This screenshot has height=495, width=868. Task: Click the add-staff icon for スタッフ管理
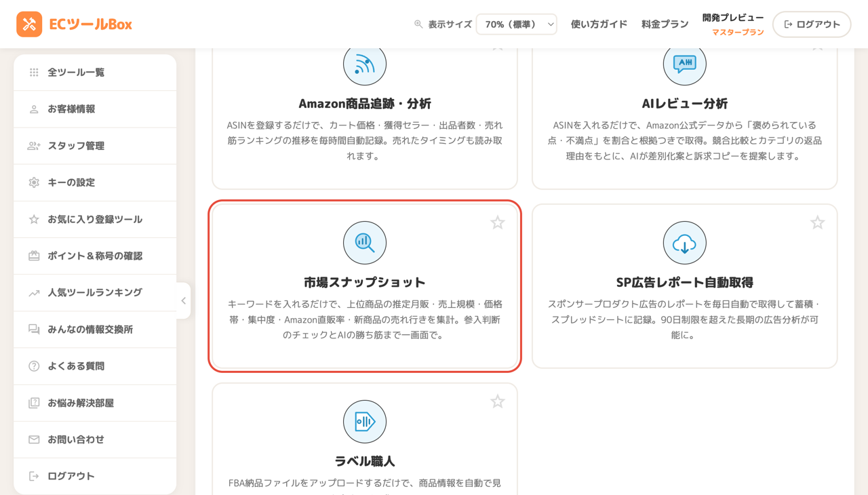tap(34, 146)
